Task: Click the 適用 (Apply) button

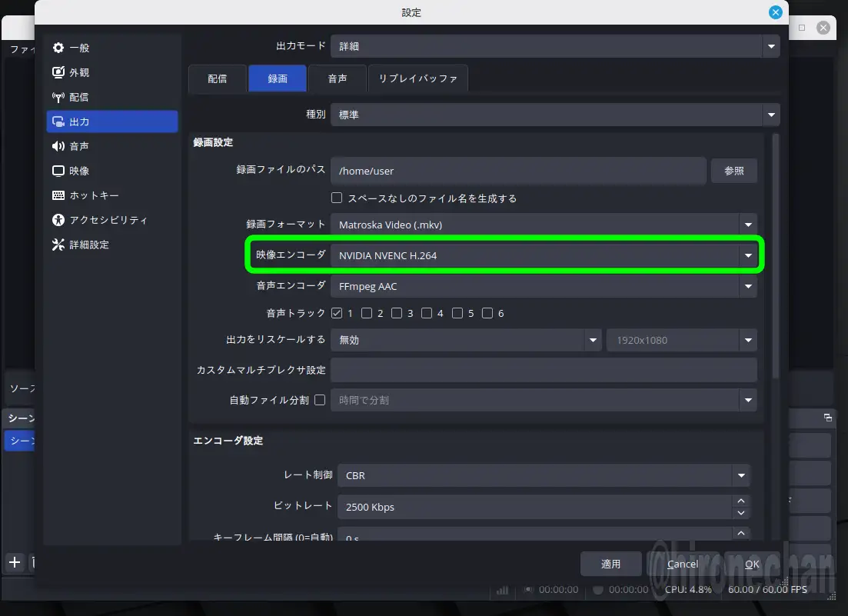Action: 610,564
